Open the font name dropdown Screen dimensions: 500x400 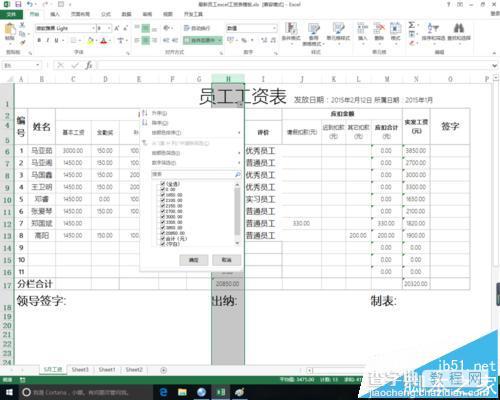[x=93, y=28]
